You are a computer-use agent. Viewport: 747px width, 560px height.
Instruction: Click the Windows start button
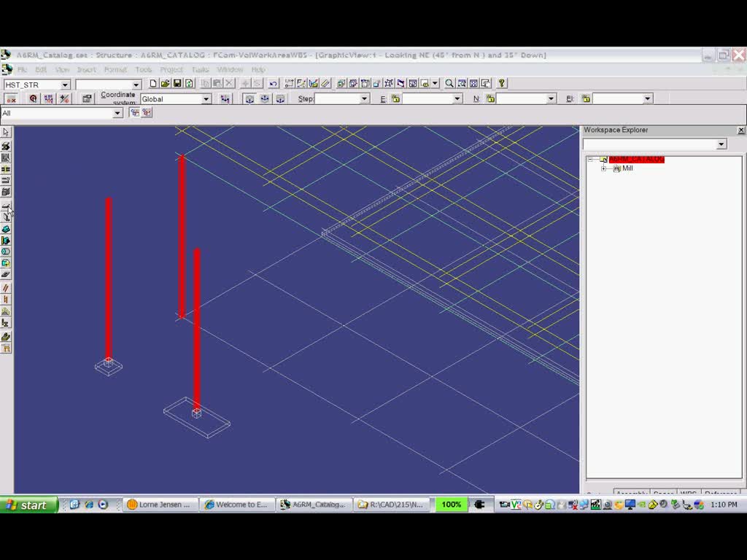[29, 505]
